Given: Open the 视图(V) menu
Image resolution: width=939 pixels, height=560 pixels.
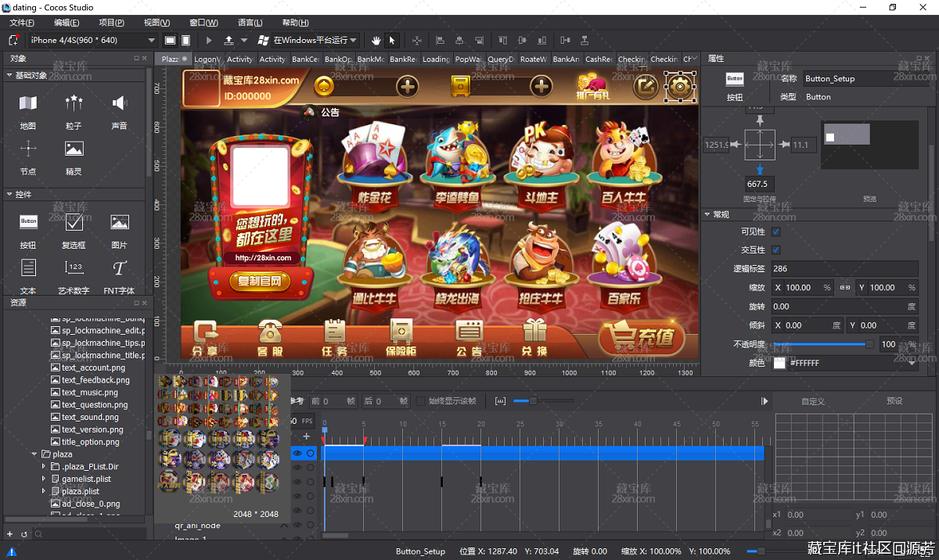Looking at the screenshot, I should (157, 23).
